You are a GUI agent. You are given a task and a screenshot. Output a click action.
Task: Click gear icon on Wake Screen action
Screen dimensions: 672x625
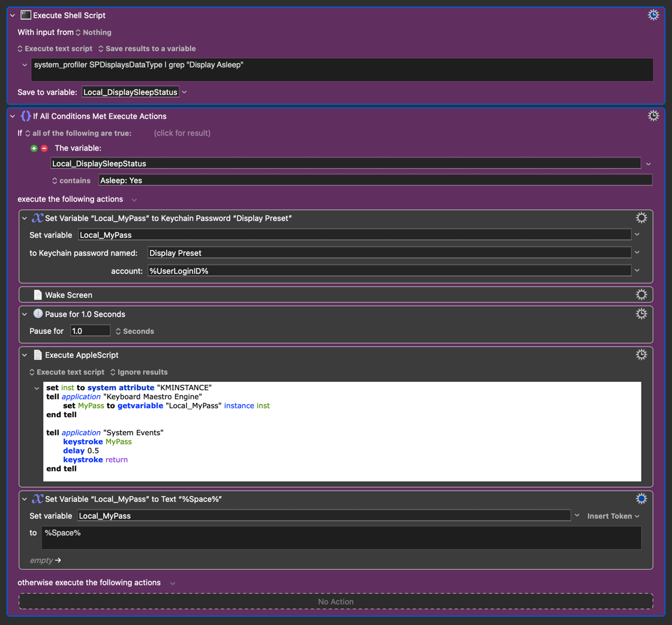point(641,295)
